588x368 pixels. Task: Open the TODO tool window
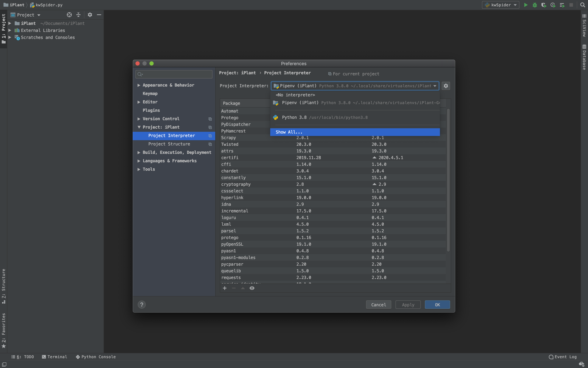[23, 357]
